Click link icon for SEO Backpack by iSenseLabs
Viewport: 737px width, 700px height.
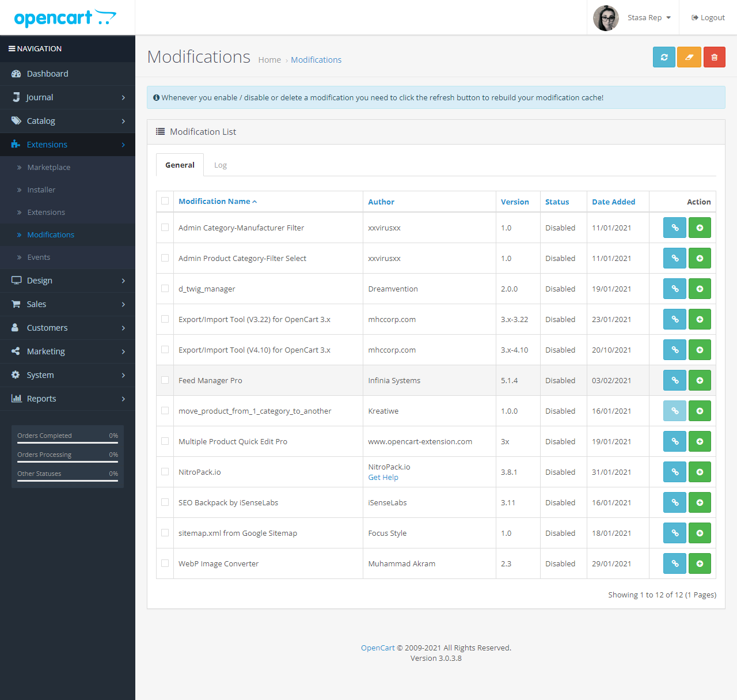coord(675,502)
